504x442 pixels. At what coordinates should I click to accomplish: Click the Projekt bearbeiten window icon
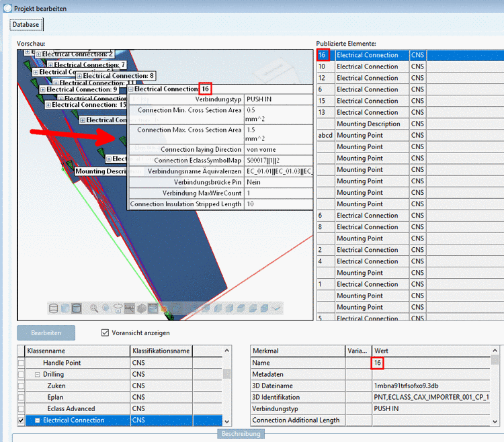tap(7, 8)
